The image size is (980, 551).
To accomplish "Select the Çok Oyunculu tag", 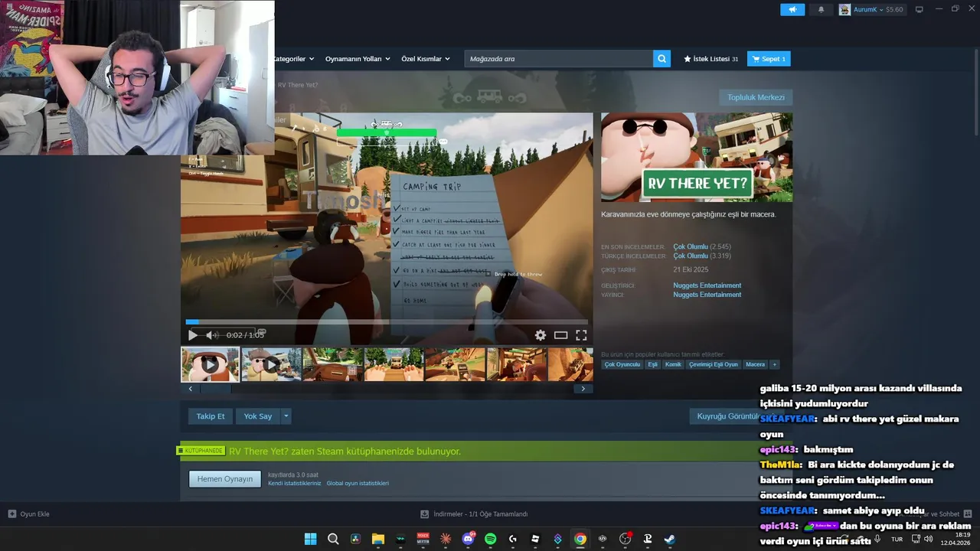I will 622,364.
